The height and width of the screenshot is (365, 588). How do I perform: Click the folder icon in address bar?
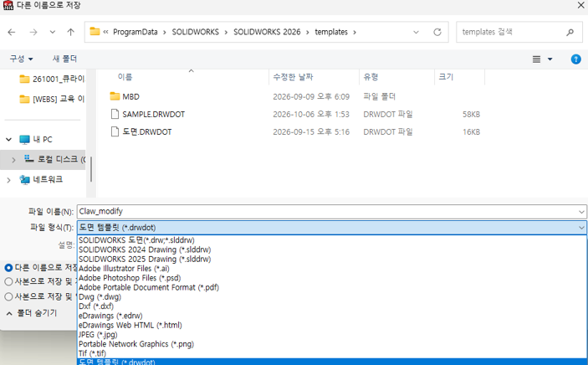pos(95,32)
